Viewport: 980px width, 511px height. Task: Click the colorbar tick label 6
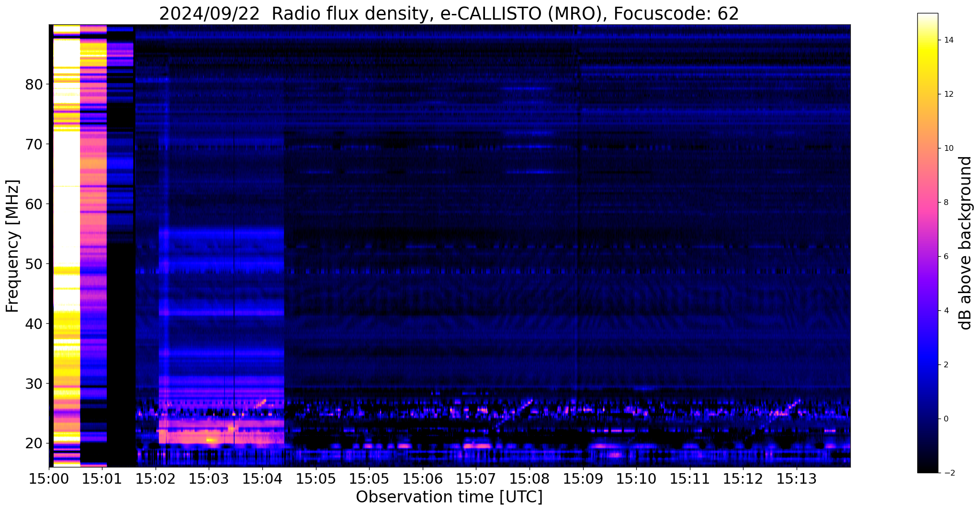945,257
